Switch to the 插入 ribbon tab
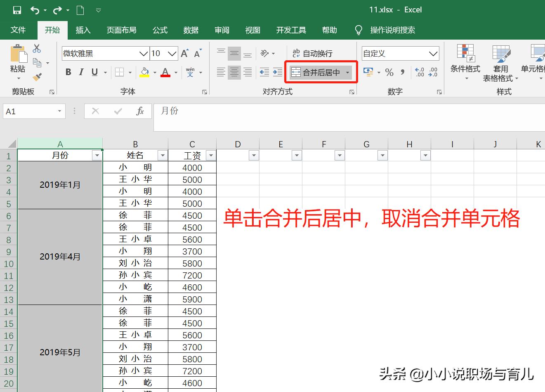The image size is (545, 392). pos(83,30)
